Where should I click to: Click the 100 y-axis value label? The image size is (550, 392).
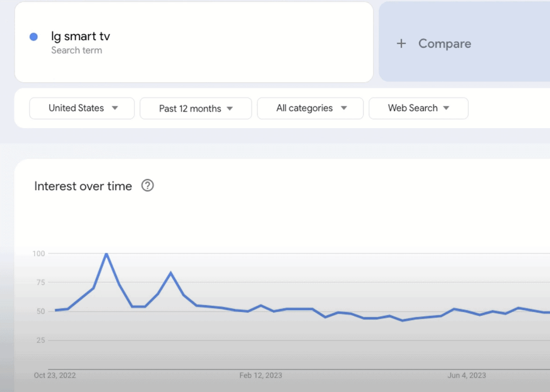tap(39, 254)
